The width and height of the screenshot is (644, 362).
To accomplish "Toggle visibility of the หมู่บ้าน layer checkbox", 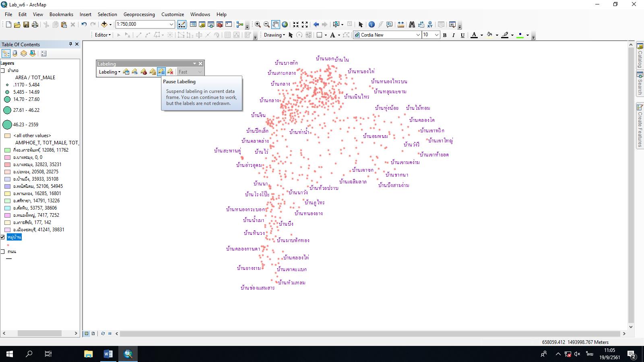I will coord(2,237).
